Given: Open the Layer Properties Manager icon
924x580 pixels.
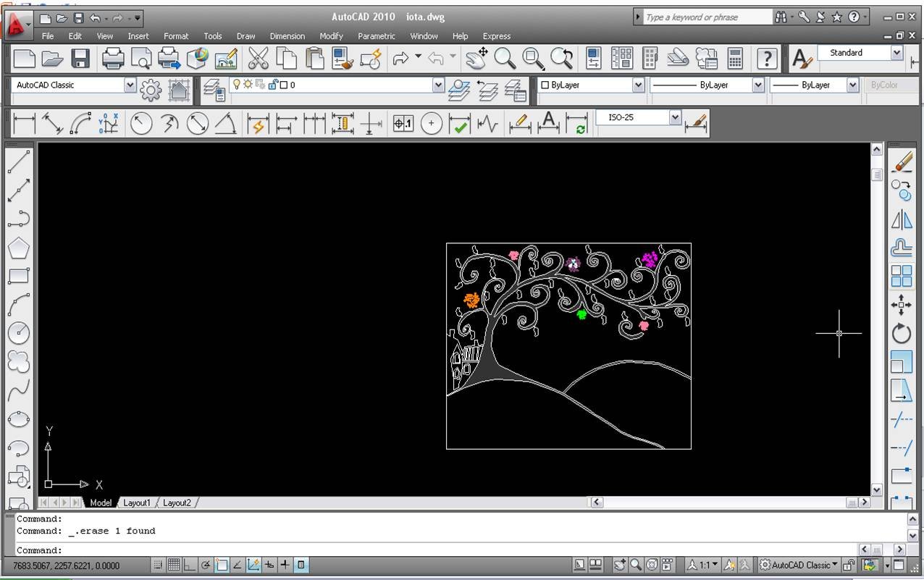Looking at the screenshot, I should coord(214,91).
